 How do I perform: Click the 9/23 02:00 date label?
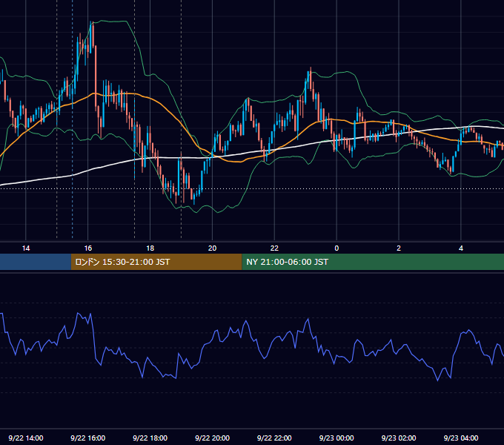pyautogui.click(x=399, y=438)
